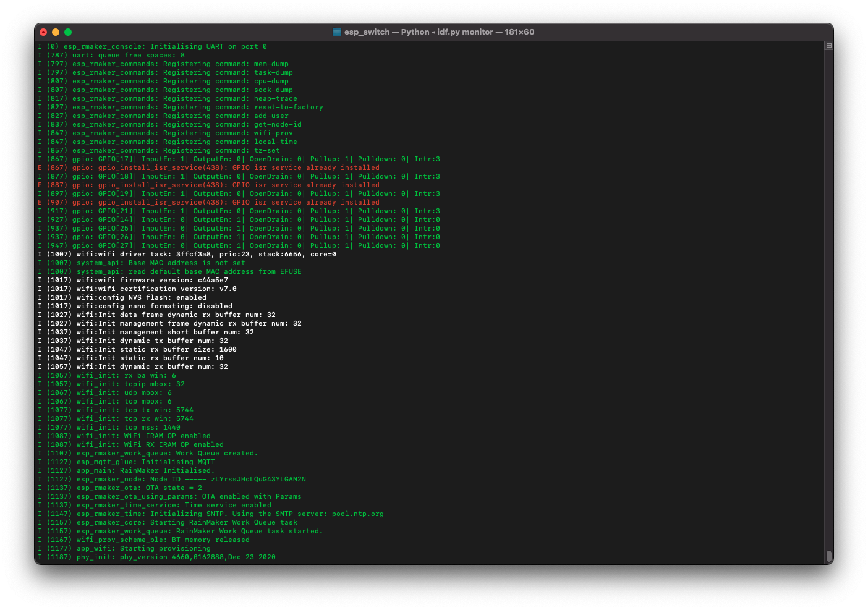Click the 'Registering command: get-node-id' line
868x610 pixels.
(x=170, y=124)
